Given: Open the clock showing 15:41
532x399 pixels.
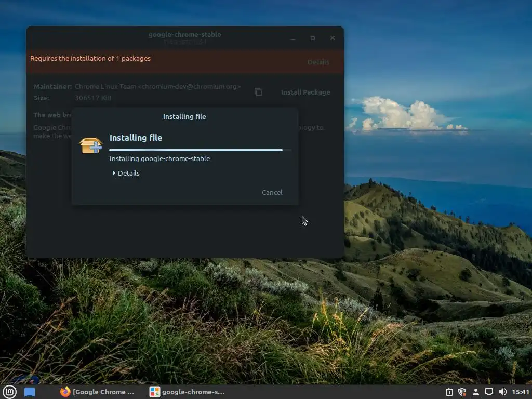Looking at the screenshot, I should click(x=520, y=392).
